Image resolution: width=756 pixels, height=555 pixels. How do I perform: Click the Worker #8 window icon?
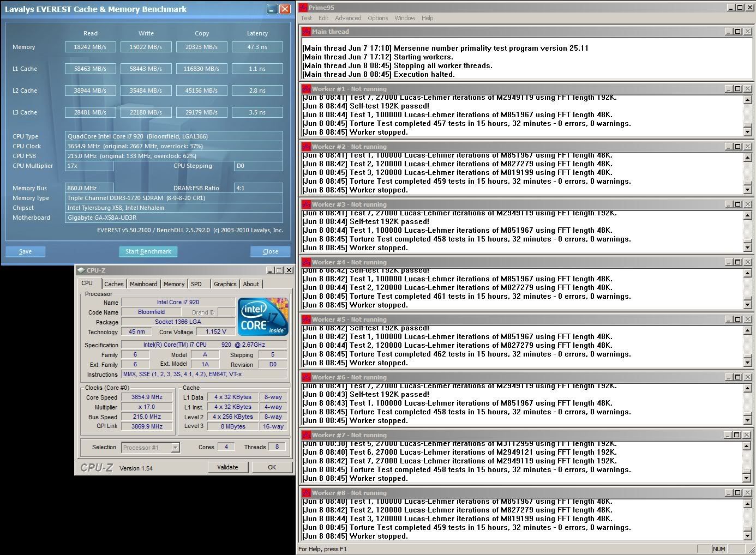point(306,493)
